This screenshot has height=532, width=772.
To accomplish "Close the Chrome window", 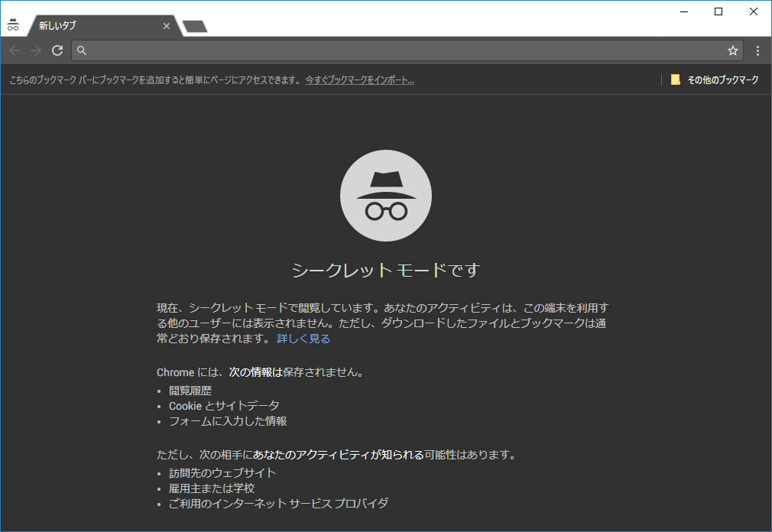I will pyautogui.click(x=754, y=11).
